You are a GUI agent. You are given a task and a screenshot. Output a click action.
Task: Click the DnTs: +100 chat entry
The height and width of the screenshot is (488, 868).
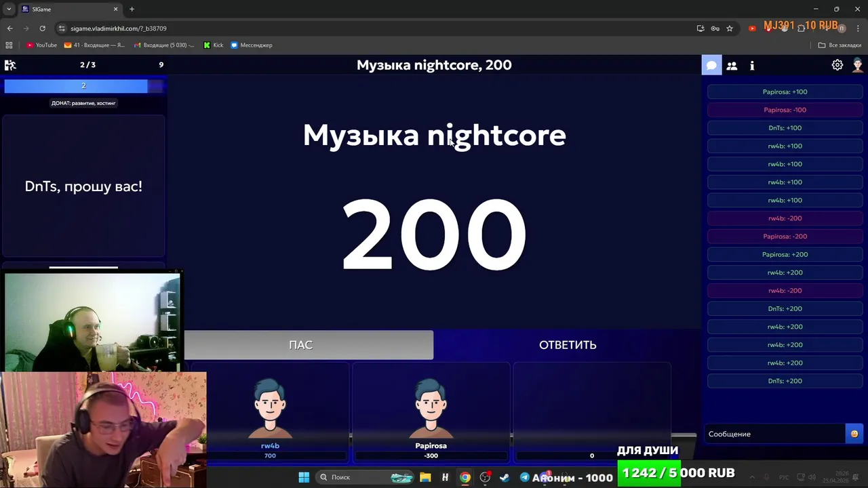coord(785,128)
